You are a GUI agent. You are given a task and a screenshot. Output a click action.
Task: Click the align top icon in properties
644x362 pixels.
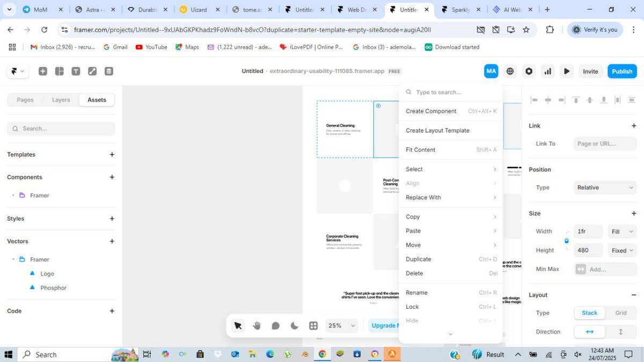pos(576,100)
